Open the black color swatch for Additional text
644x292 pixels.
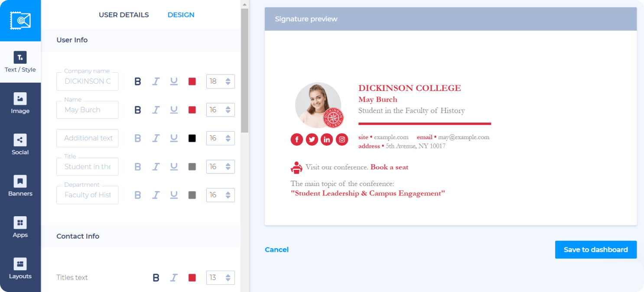point(192,138)
